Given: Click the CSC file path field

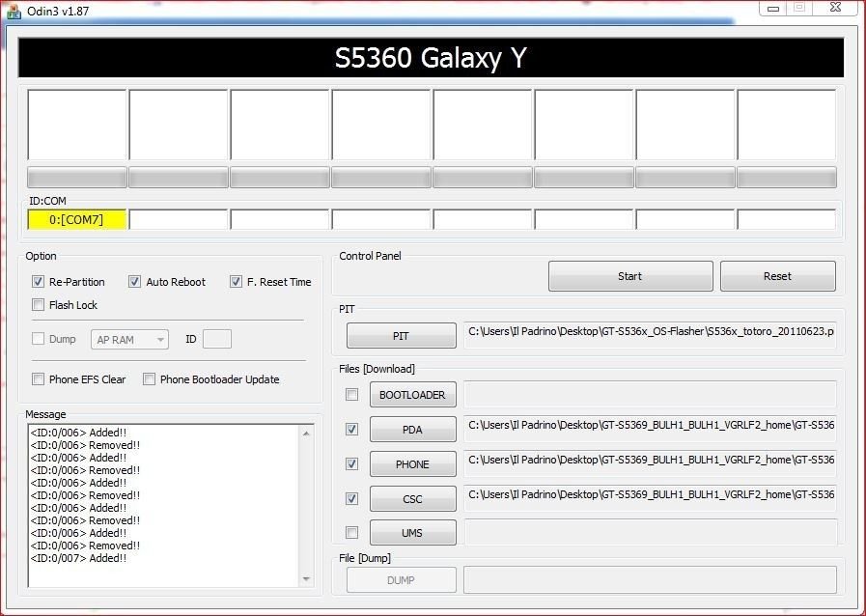Looking at the screenshot, I should tap(650, 498).
